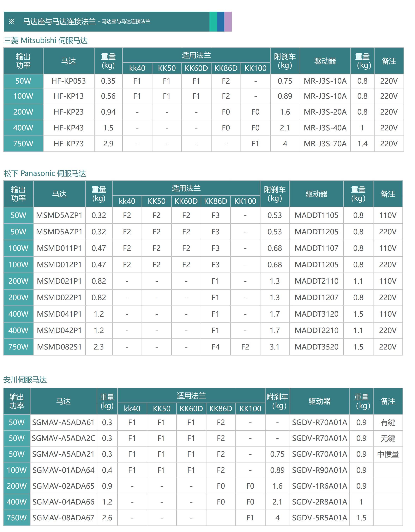Select driver cell MR-J3S-70A

coord(325,143)
